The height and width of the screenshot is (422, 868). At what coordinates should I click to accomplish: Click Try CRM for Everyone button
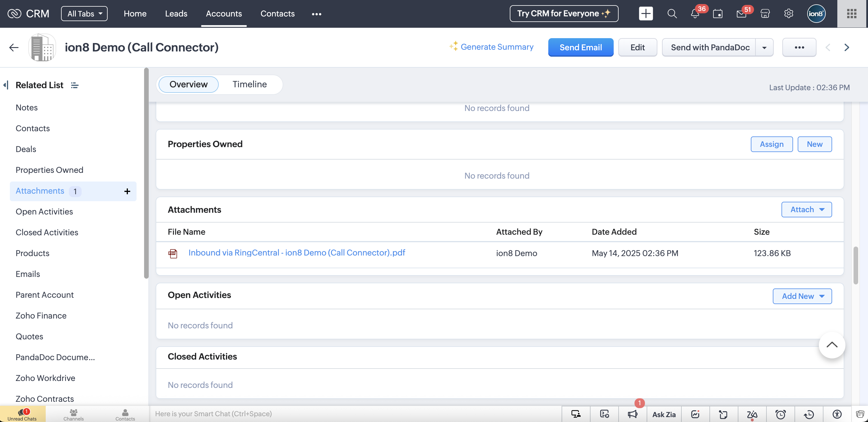[x=564, y=14]
